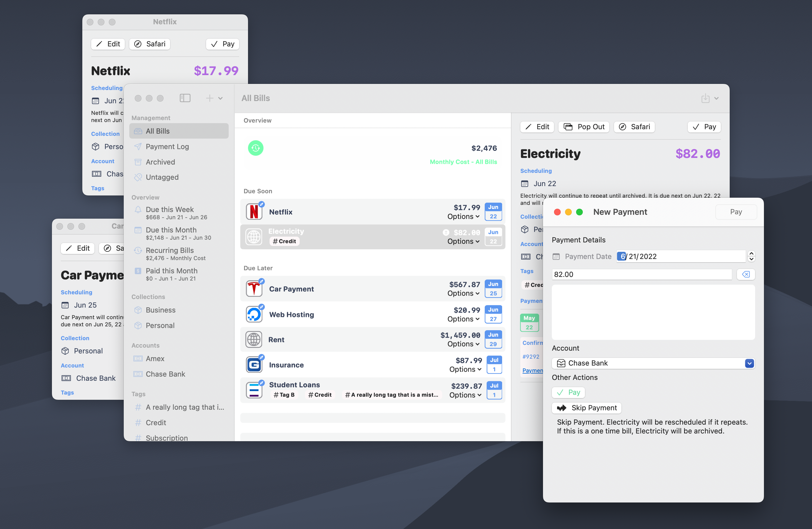View Archived bills
This screenshot has width=812, height=529.
tap(160, 162)
